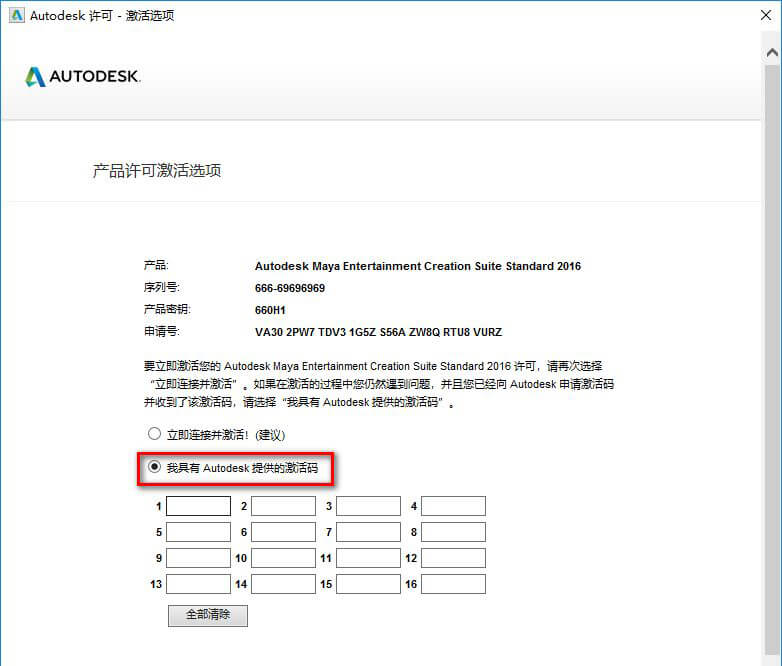Click activation code field 15
This screenshot has width=782, height=666.
point(368,584)
